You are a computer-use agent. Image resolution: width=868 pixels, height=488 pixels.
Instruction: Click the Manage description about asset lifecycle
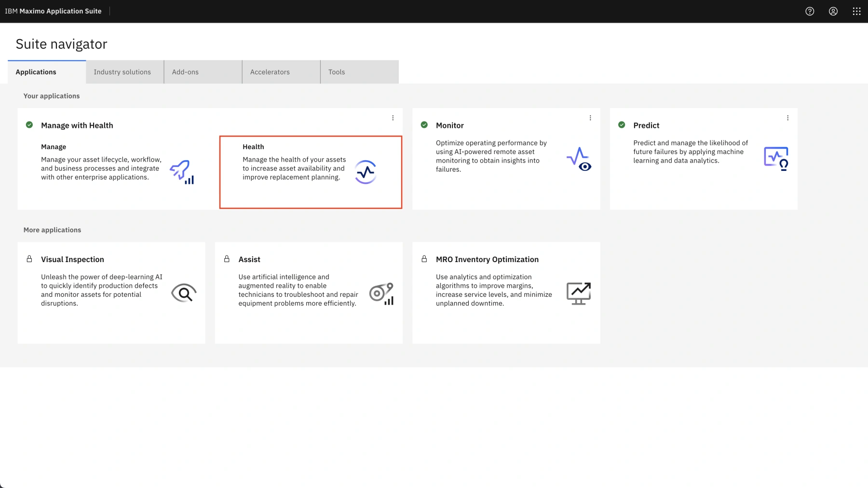coord(101,168)
